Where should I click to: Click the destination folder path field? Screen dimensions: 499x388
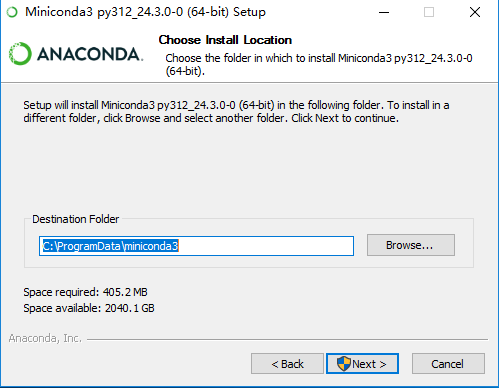(x=196, y=246)
